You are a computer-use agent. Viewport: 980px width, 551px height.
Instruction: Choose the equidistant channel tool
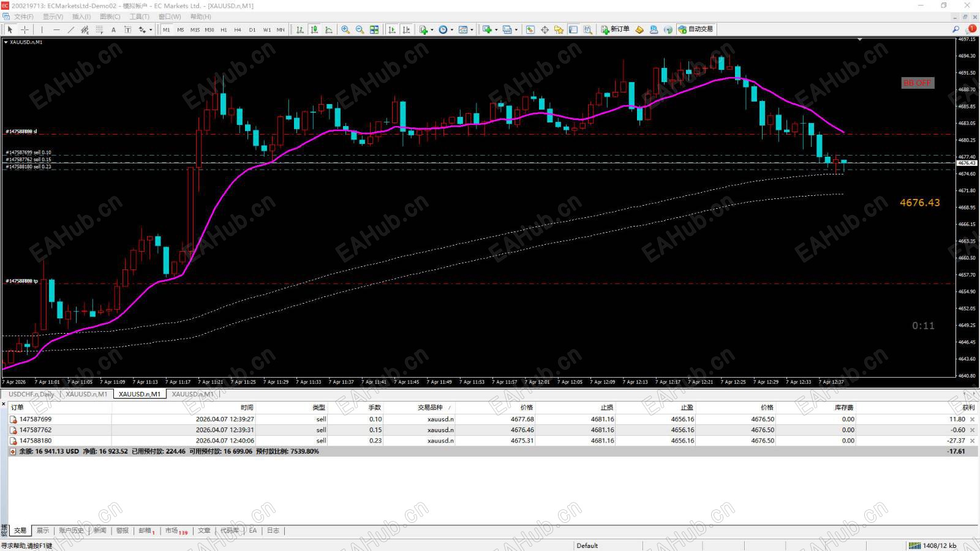[x=85, y=29]
